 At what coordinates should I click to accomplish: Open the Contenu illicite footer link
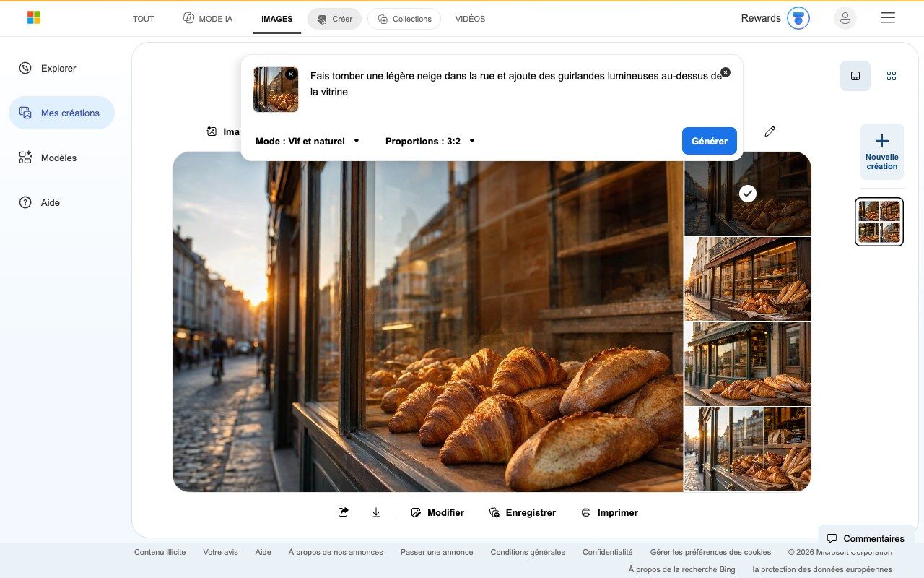(160, 552)
